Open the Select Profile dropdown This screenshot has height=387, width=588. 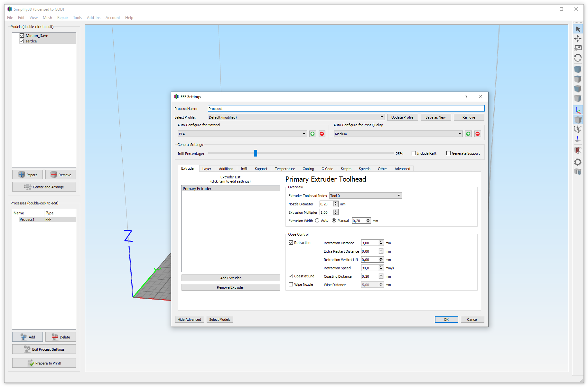click(x=296, y=117)
